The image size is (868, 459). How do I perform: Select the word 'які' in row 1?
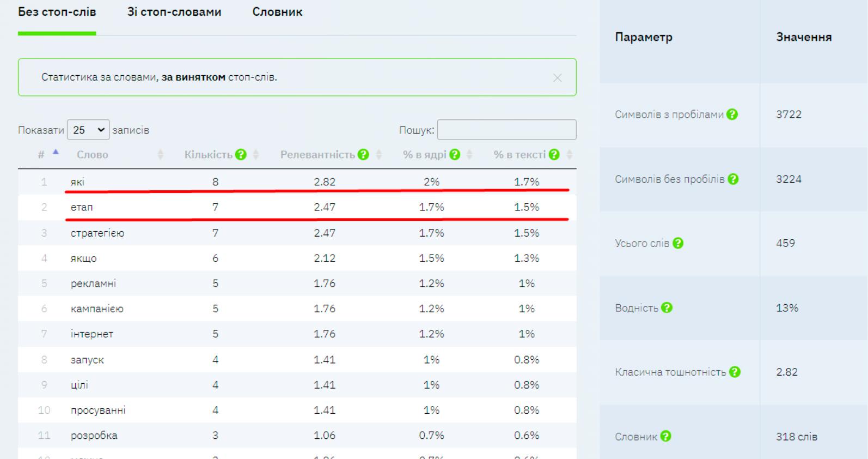point(77,182)
